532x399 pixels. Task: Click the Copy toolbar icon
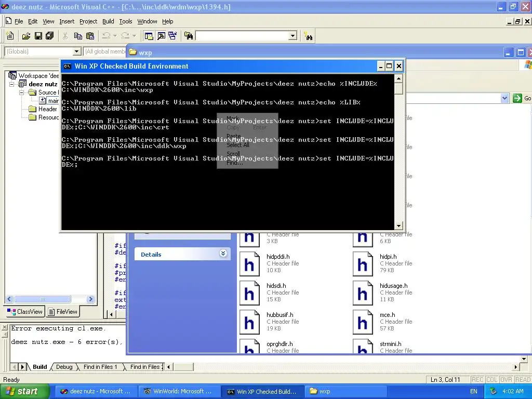click(78, 36)
